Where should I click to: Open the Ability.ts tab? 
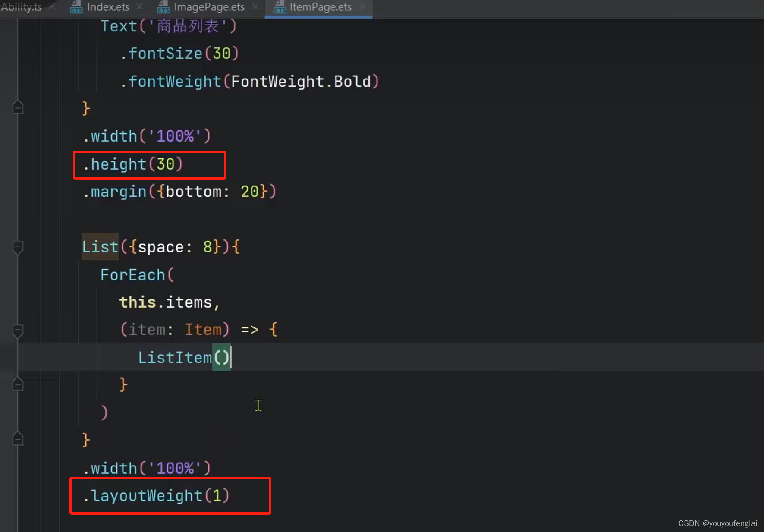pyautogui.click(x=21, y=7)
